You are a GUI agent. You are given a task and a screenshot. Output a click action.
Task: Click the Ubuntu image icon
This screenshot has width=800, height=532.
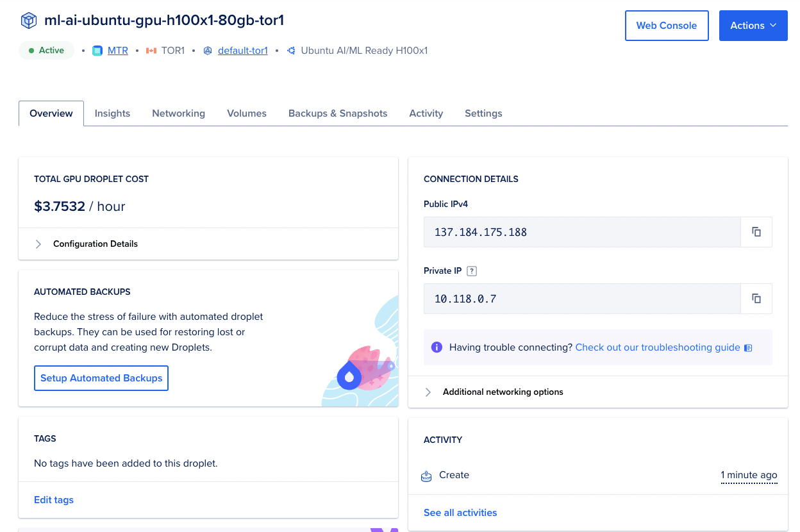pyautogui.click(x=291, y=51)
